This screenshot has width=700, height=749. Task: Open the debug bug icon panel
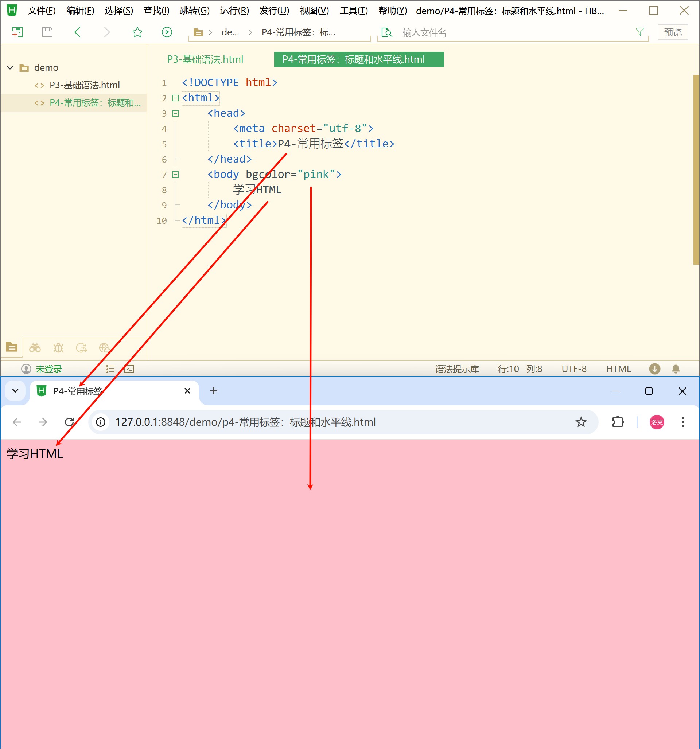pos(58,347)
